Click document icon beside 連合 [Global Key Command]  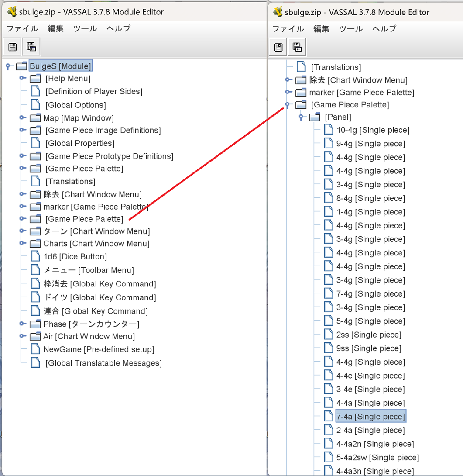point(35,311)
